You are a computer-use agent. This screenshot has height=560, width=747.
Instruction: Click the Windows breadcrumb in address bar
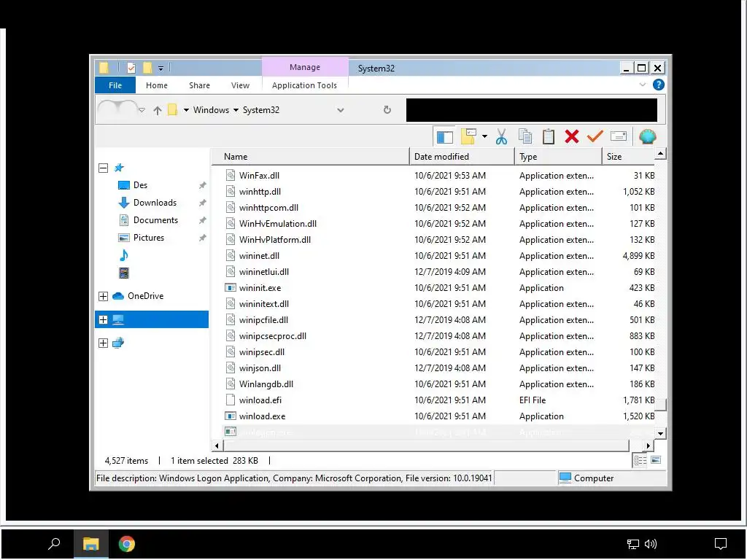coord(211,111)
